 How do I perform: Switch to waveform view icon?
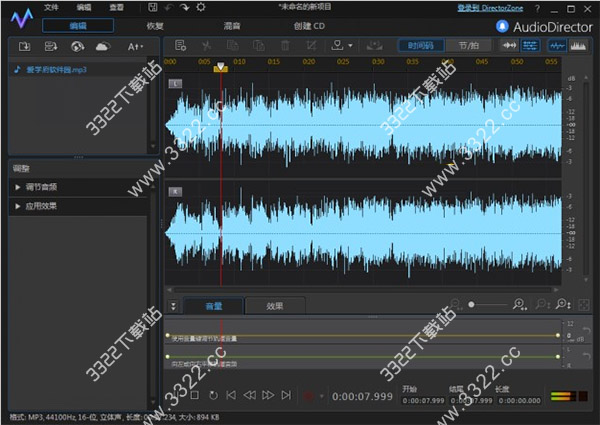pyautogui.click(x=557, y=46)
